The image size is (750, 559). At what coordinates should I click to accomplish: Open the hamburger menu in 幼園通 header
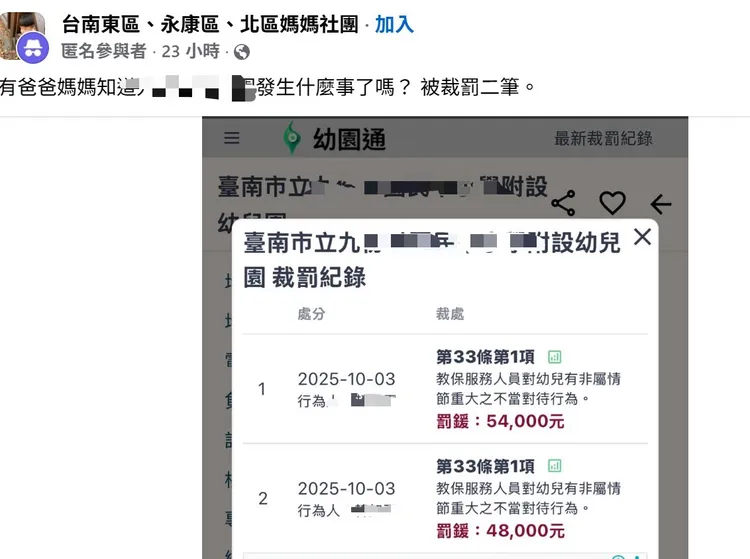point(232,138)
